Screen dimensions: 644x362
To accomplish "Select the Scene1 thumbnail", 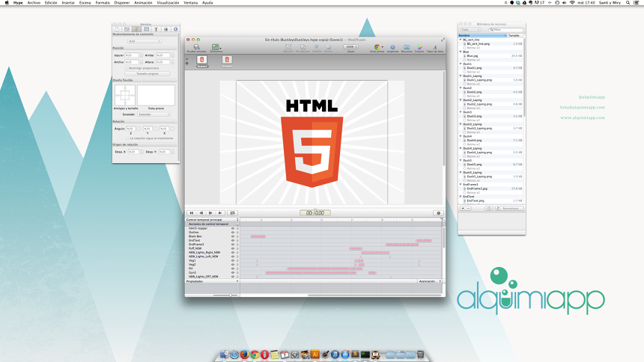I will [202, 60].
